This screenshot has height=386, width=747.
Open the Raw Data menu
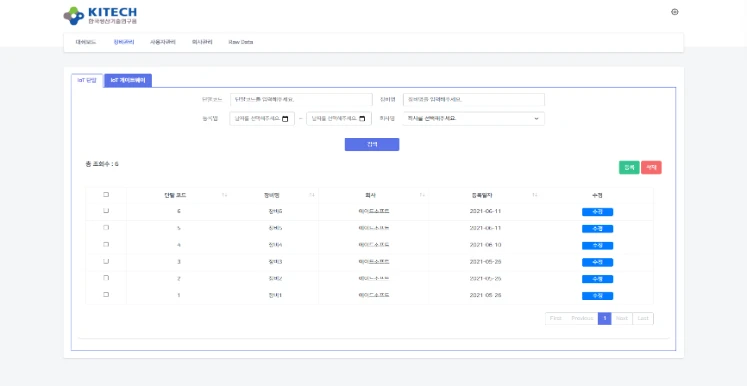[x=241, y=42]
